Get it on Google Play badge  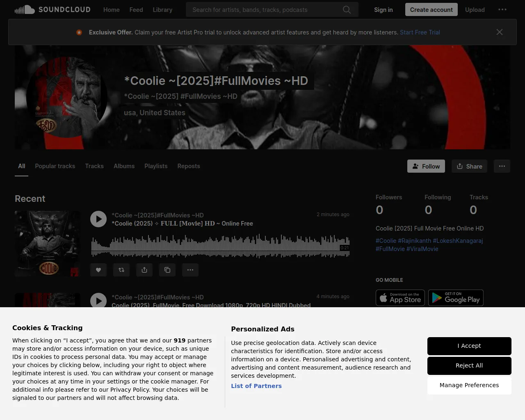(456, 298)
